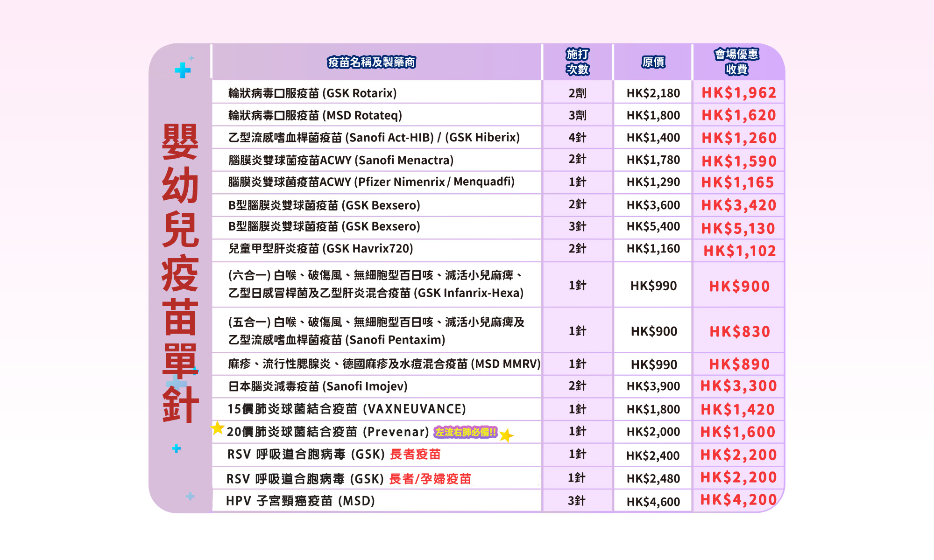Click the Sanofi Menactra vaccine name
This screenshot has width=934, height=560.
tap(341, 160)
